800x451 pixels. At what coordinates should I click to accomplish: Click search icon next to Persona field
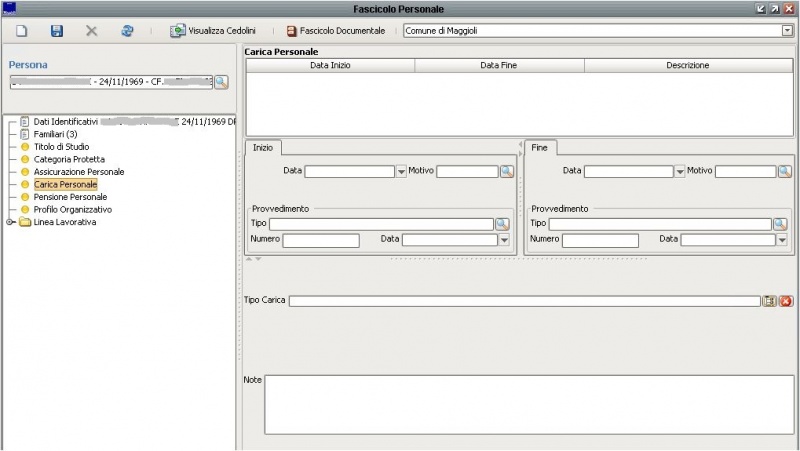[x=221, y=82]
